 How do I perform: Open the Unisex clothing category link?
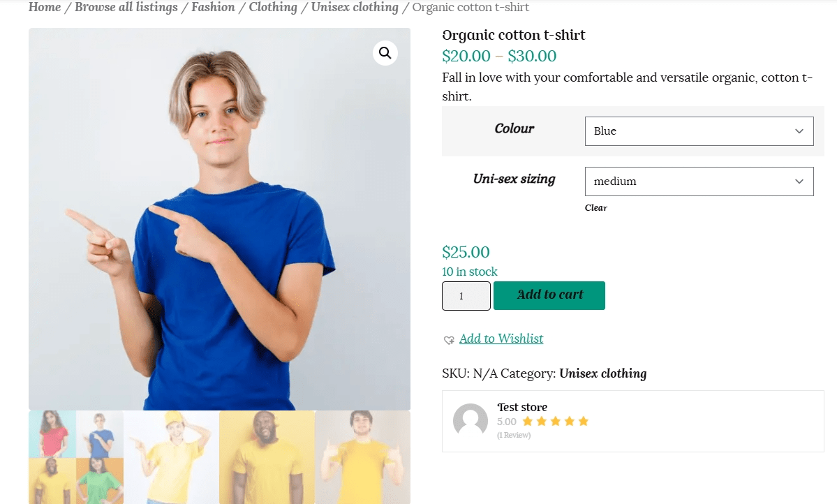click(602, 373)
